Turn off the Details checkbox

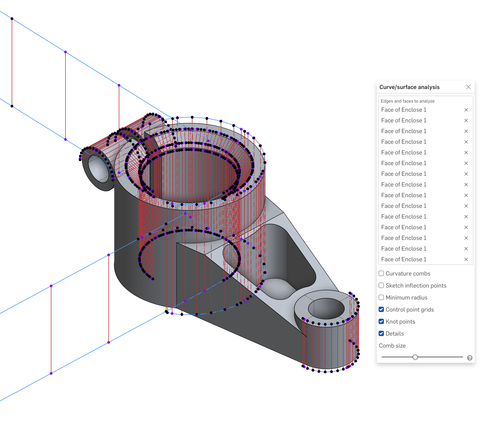click(381, 333)
